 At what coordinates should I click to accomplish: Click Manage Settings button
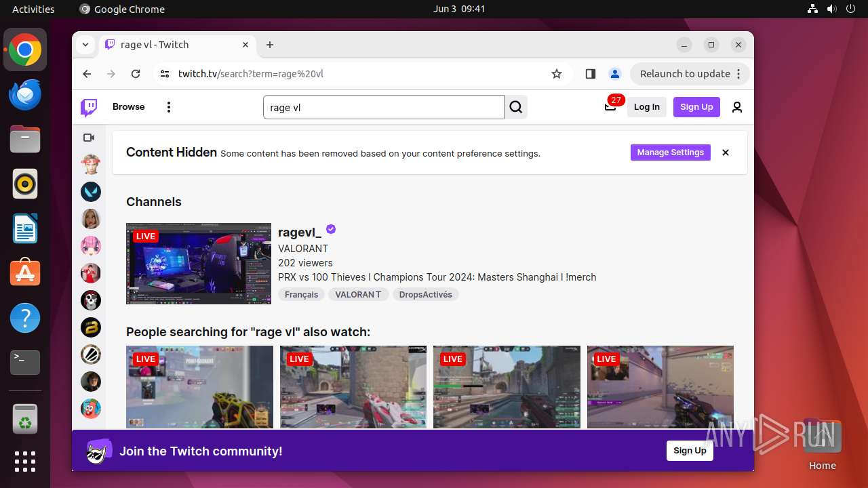(x=671, y=152)
